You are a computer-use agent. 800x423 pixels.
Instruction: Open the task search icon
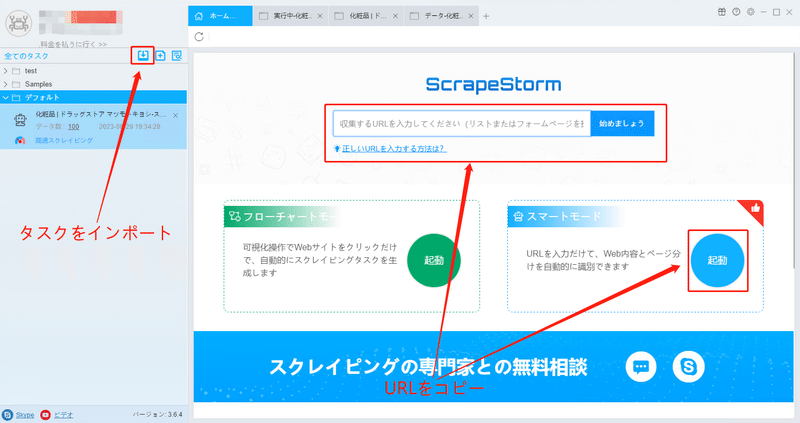[177, 56]
